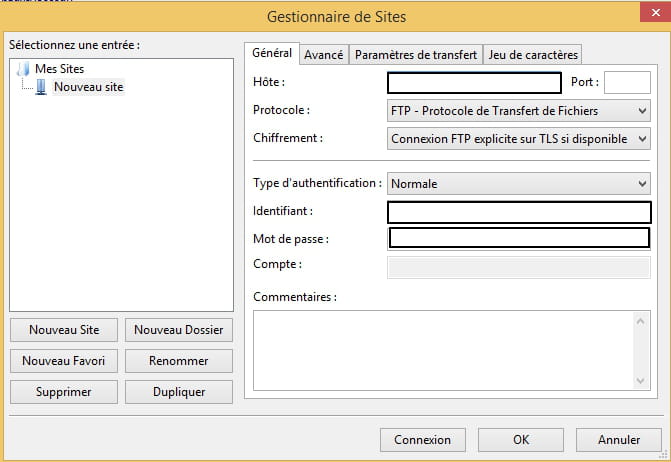
Task: Click the Port input field
Action: point(627,83)
